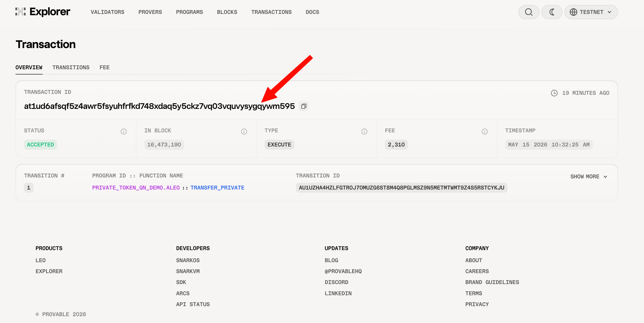This screenshot has width=644, height=323.
Task: Open block 16,473,190 link
Action: pyautogui.click(x=164, y=145)
